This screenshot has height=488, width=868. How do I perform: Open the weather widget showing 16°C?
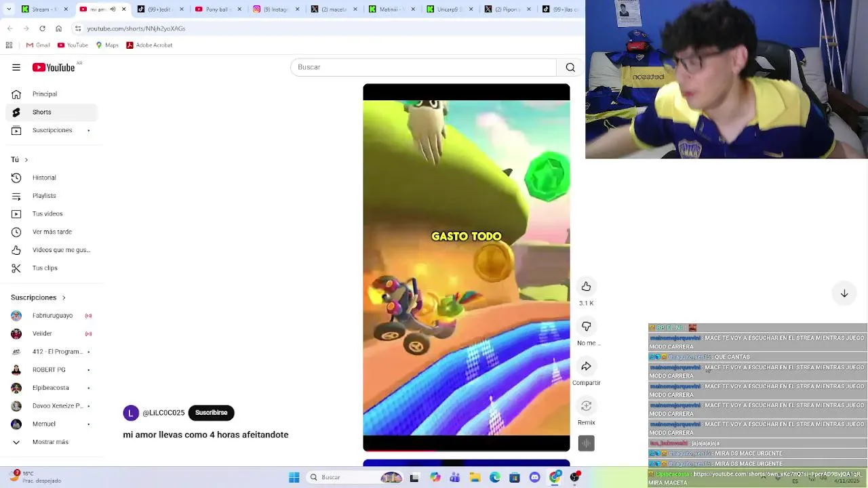click(37, 477)
